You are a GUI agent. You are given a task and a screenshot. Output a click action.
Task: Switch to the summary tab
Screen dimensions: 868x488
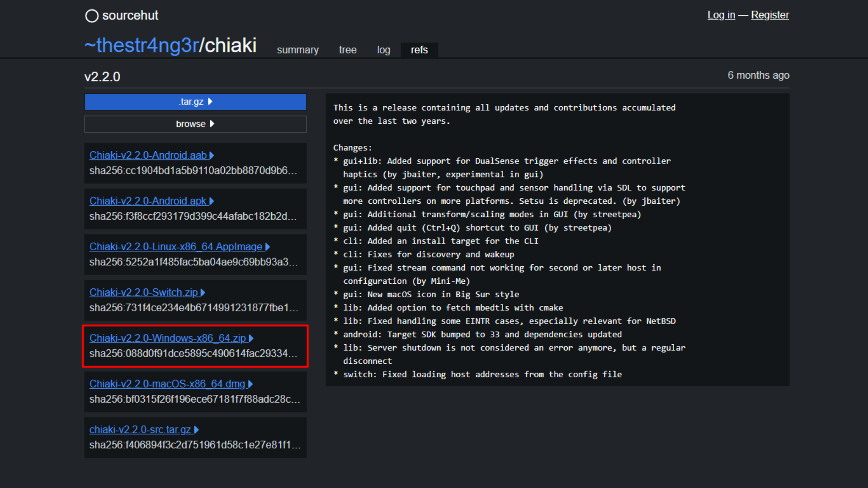297,50
